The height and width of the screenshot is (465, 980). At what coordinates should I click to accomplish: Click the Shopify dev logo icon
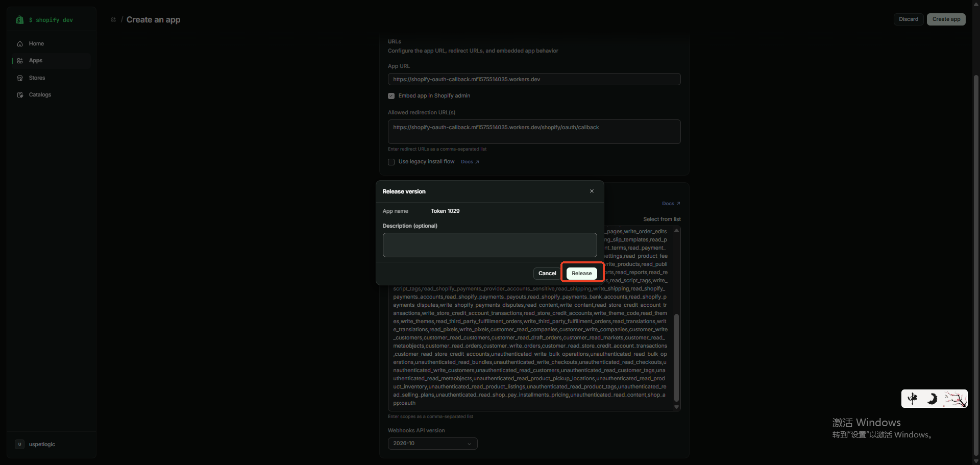coord(20,20)
